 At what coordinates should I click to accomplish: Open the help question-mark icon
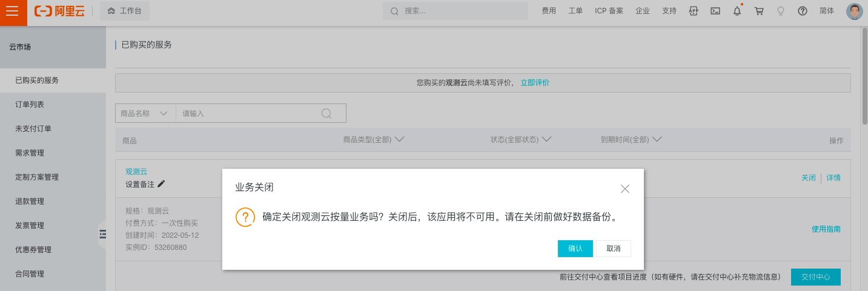803,11
